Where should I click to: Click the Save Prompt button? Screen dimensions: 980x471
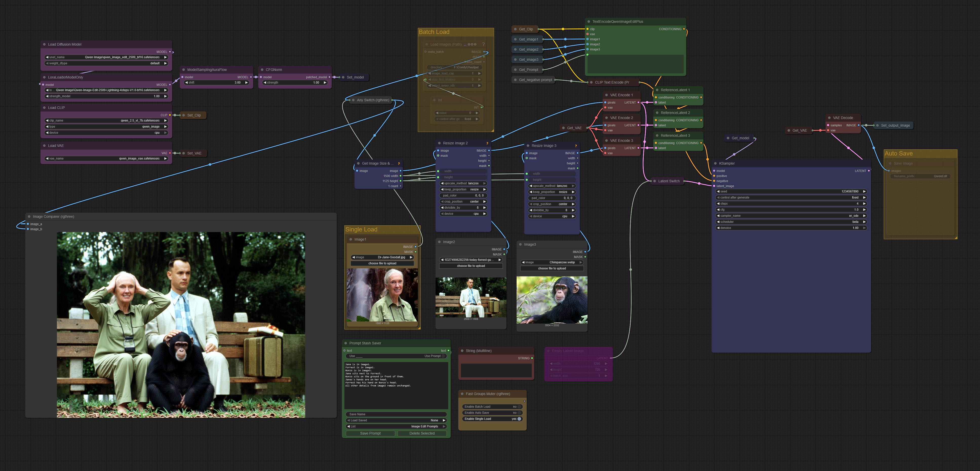coord(370,433)
